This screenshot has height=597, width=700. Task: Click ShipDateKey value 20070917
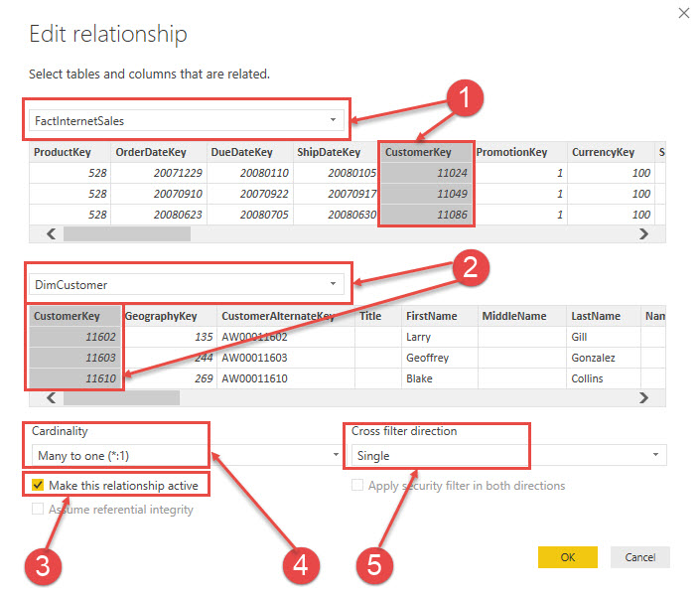(351, 194)
